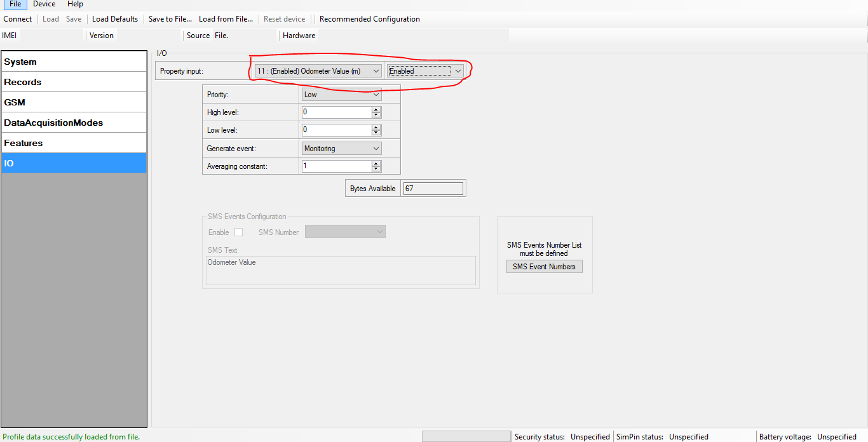Select the IO section
The width and height of the screenshot is (868, 442).
click(x=74, y=163)
